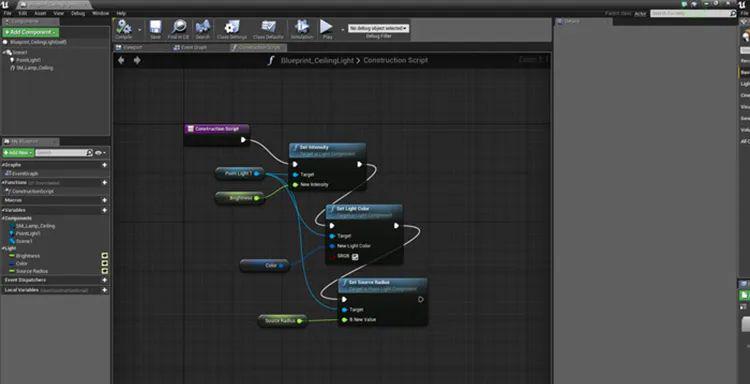Image resolution: width=750 pixels, height=384 pixels.
Task: Add a new variable with Variables plus icon
Action: coord(104,210)
